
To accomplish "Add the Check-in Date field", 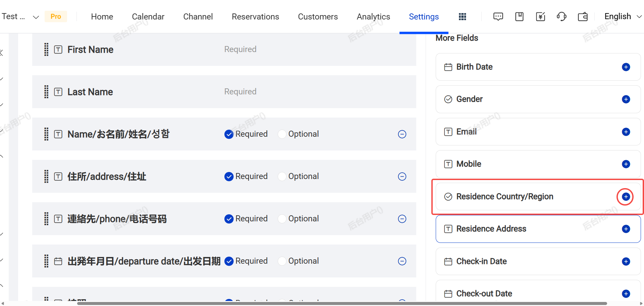I will pos(626,261).
